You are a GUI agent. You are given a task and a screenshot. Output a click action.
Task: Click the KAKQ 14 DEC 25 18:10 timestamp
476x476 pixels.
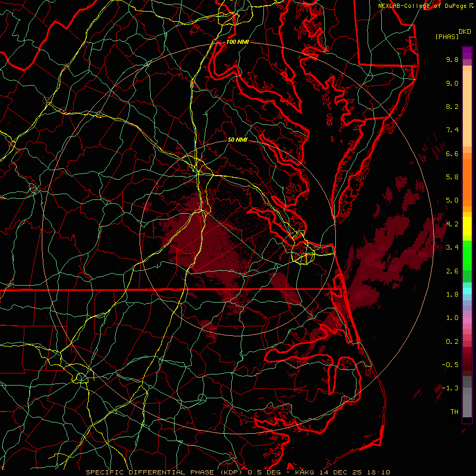[x=342, y=472]
